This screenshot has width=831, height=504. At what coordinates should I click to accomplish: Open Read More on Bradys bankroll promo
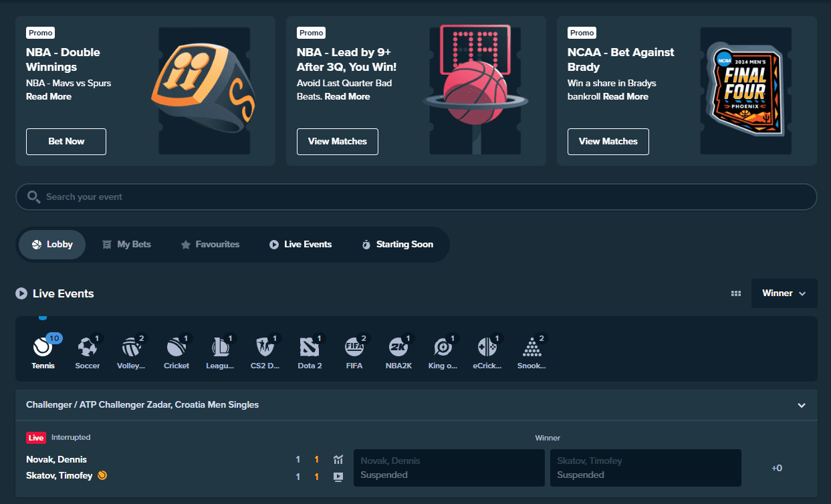pos(626,96)
